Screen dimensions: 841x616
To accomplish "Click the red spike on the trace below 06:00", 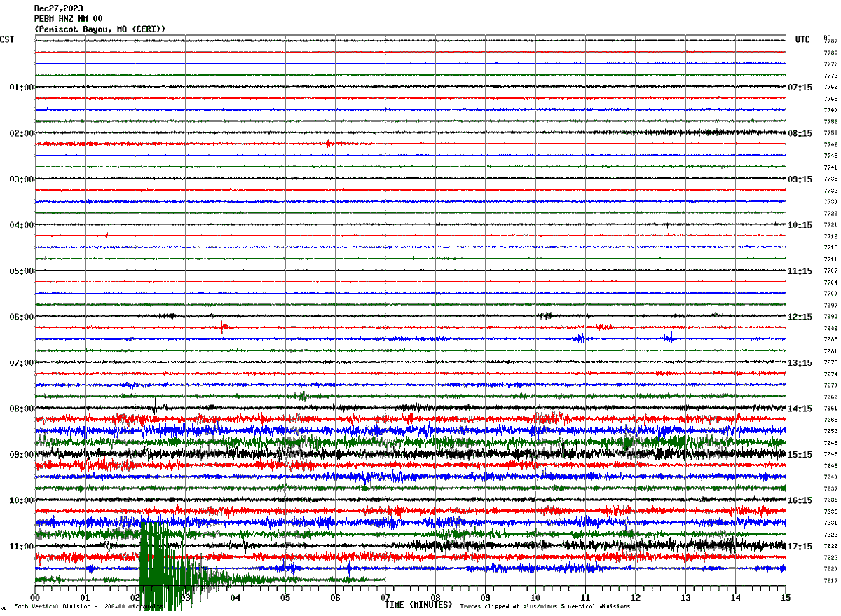I will (222, 326).
